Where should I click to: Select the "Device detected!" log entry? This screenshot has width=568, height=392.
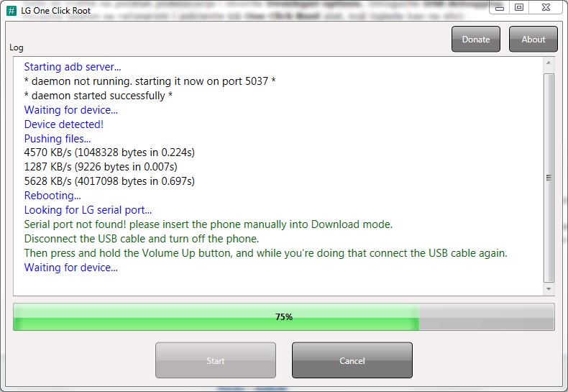pyautogui.click(x=64, y=124)
